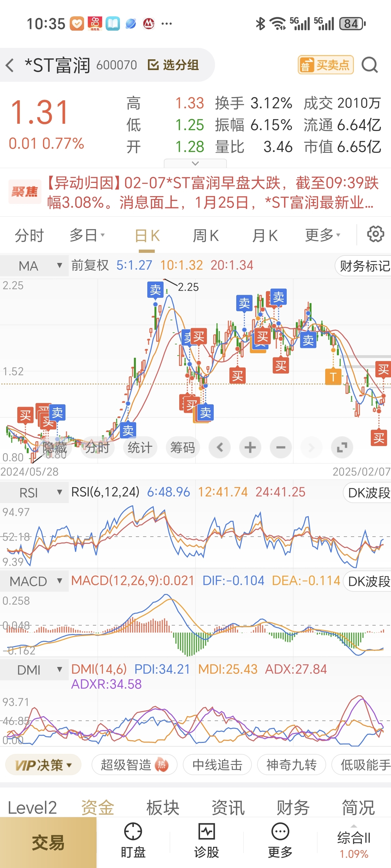Open the 买卖点 buy-sell points badge
The image size is (391, 868).
[326, 65]
